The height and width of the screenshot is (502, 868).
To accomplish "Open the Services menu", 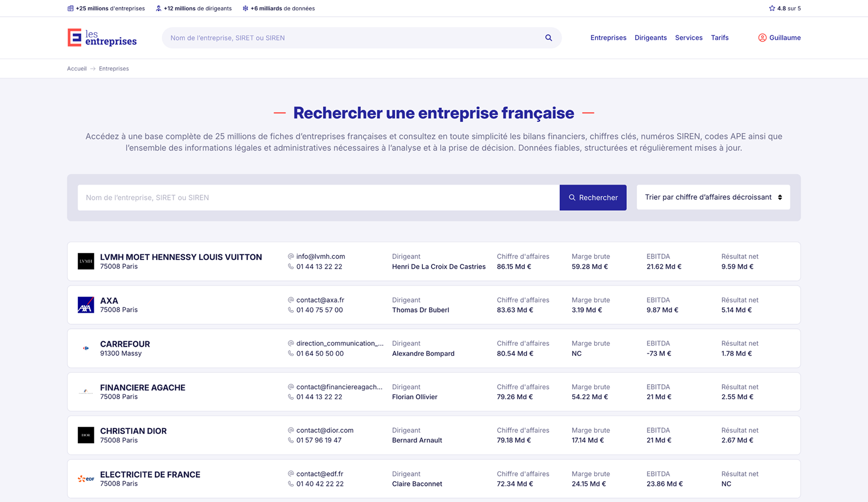I will [689, 38].
